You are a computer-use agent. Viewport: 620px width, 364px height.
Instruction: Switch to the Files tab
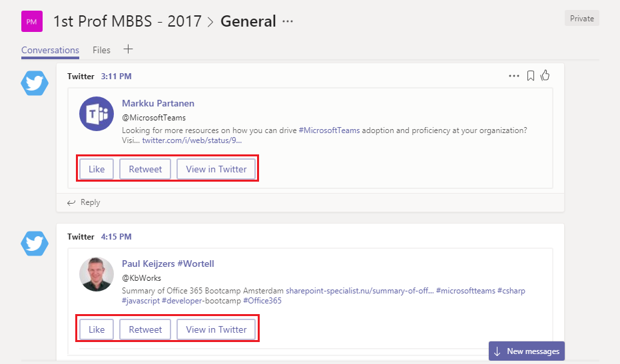coord(101,50)
